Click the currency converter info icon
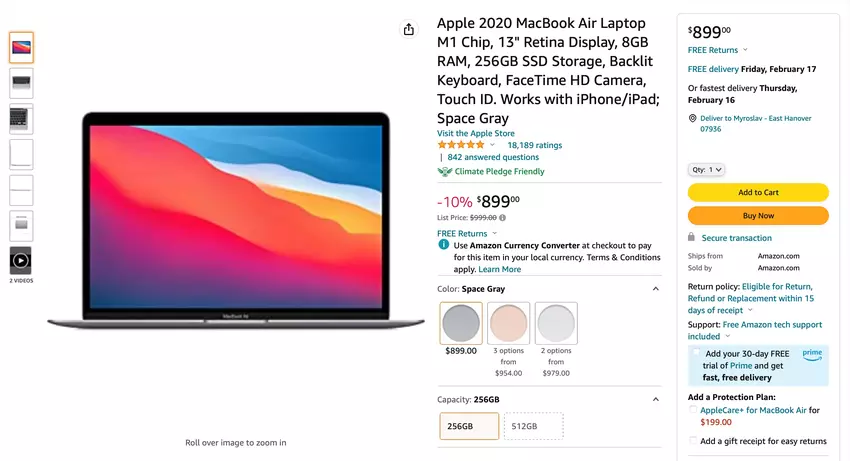The height and width of the screenshot is (461, 850). 443,245
